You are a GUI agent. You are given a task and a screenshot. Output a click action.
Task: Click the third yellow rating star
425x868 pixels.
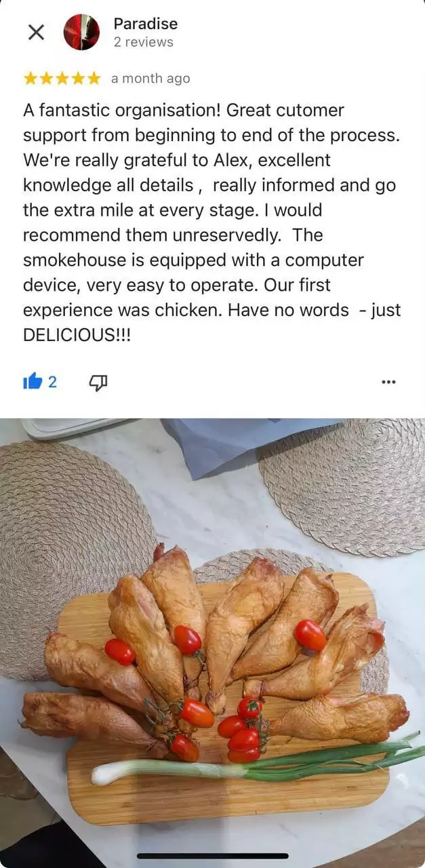62,79
